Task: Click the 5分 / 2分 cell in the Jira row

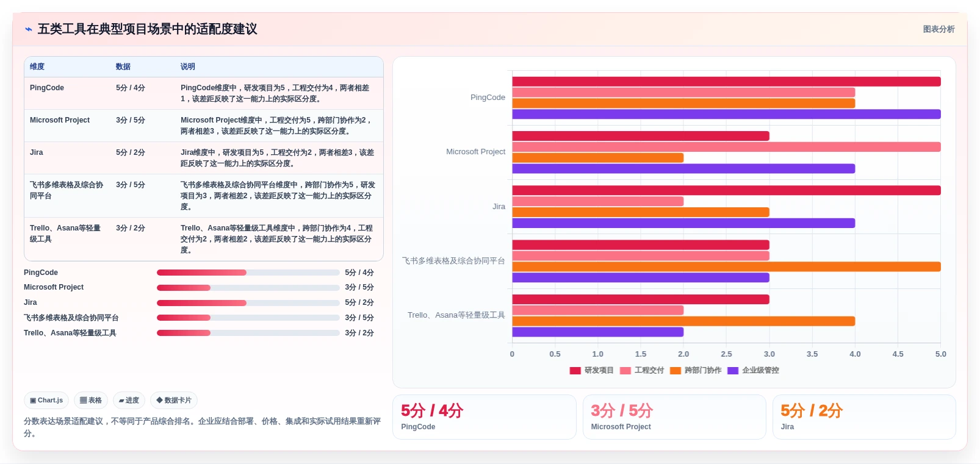Action: click(x=131, y=152)
